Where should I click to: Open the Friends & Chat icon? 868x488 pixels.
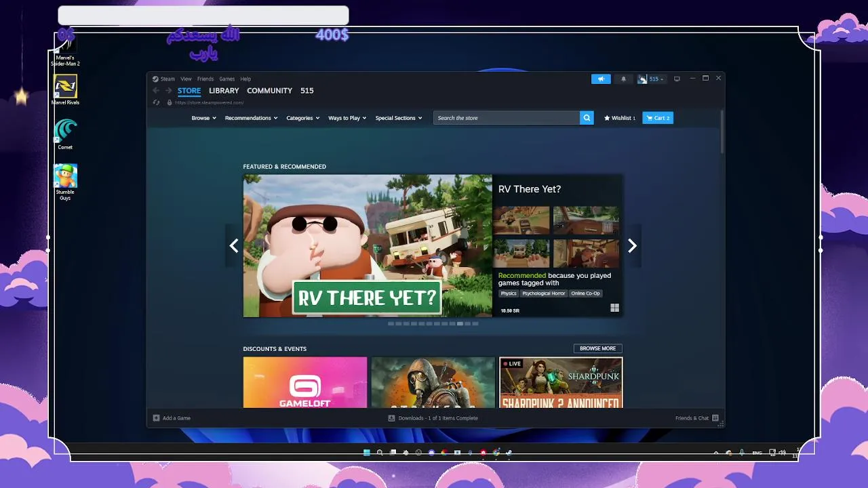coord(715,418)
